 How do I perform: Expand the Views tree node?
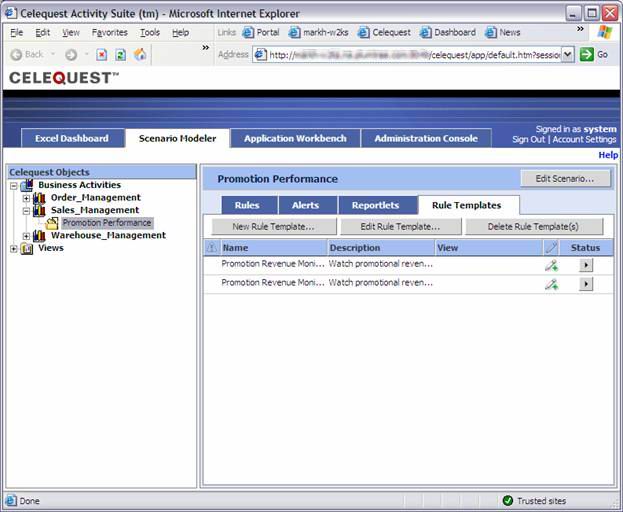14,249
